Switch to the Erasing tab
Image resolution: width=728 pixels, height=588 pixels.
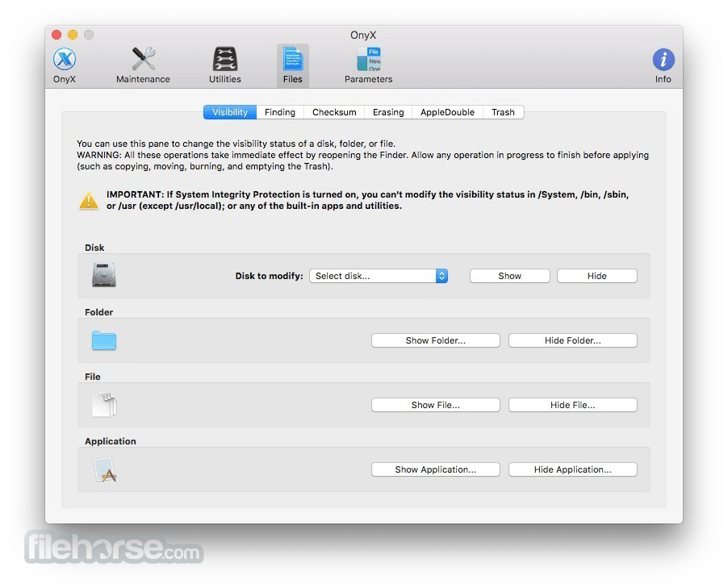point(388,112)
